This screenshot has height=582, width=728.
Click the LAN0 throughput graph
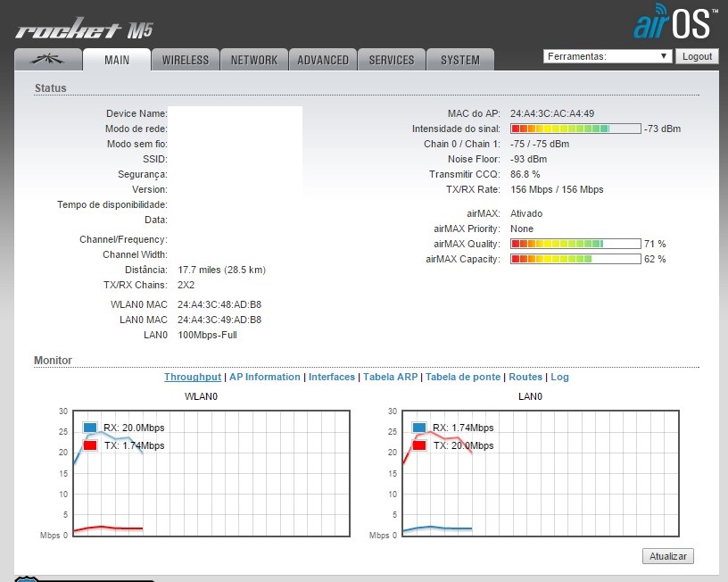coord(541,473)
